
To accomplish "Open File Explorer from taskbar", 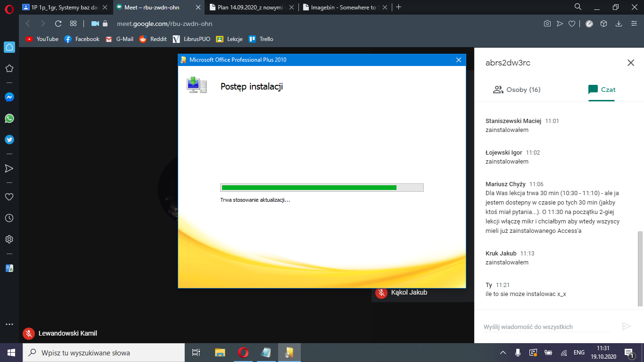I will (220, 353).
